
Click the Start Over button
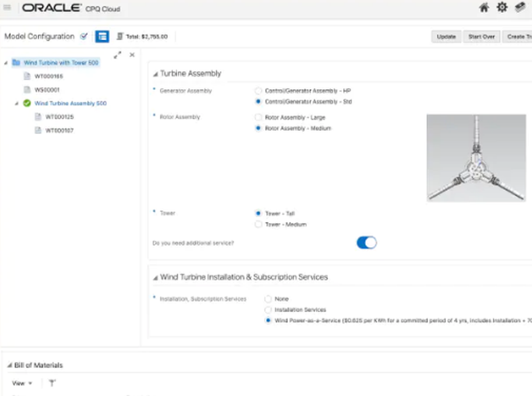(481, 37)
